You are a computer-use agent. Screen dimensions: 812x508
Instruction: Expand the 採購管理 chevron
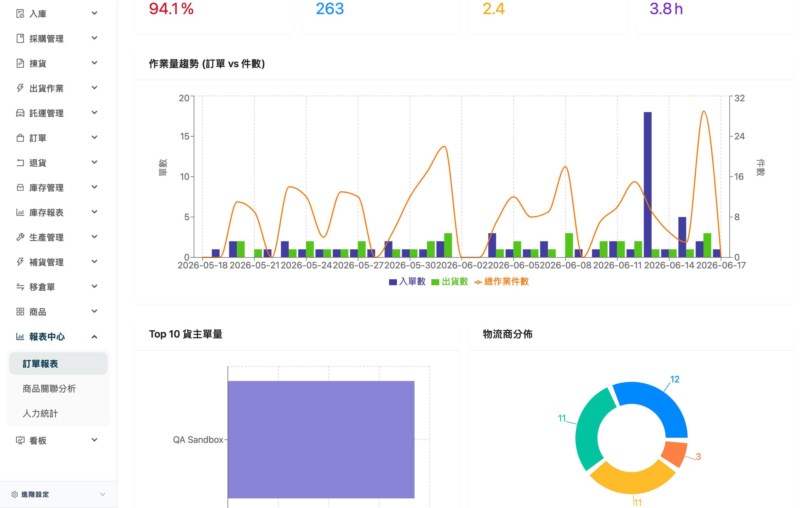click(x=95, y=38)
